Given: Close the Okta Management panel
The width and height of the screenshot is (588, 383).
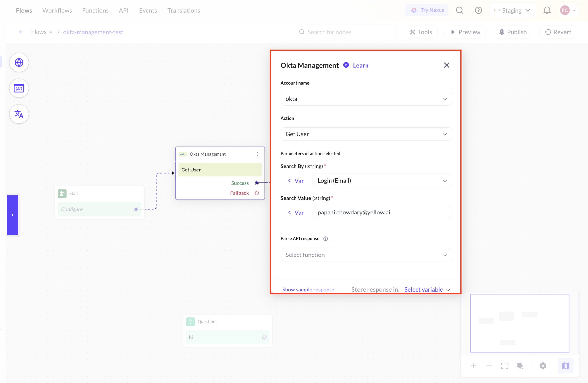Looking at the screenshot, I should click(446, 65).
